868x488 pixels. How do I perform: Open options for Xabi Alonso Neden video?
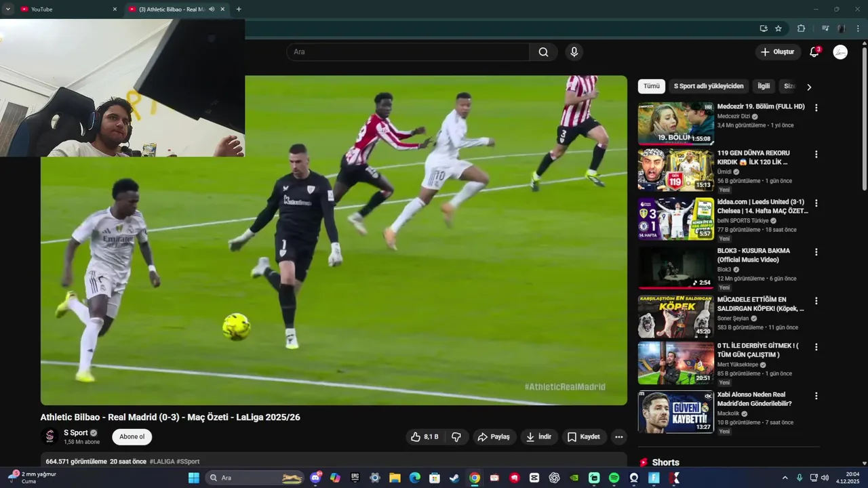pyautogui.click(x=816, y=396)
